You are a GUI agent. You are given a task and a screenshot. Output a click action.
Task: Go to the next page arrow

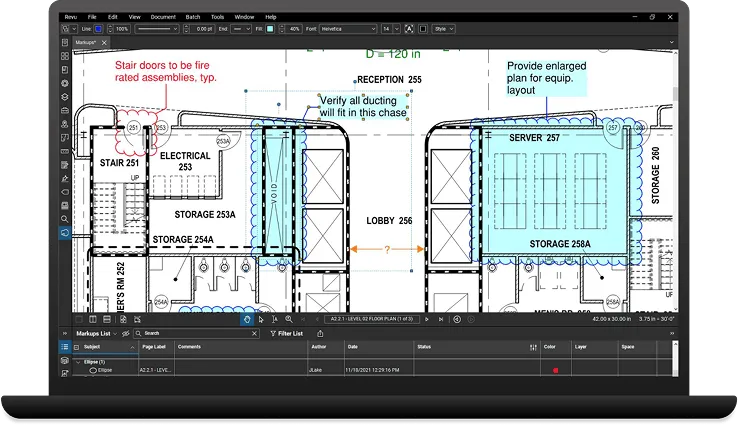tap(427, 319)
